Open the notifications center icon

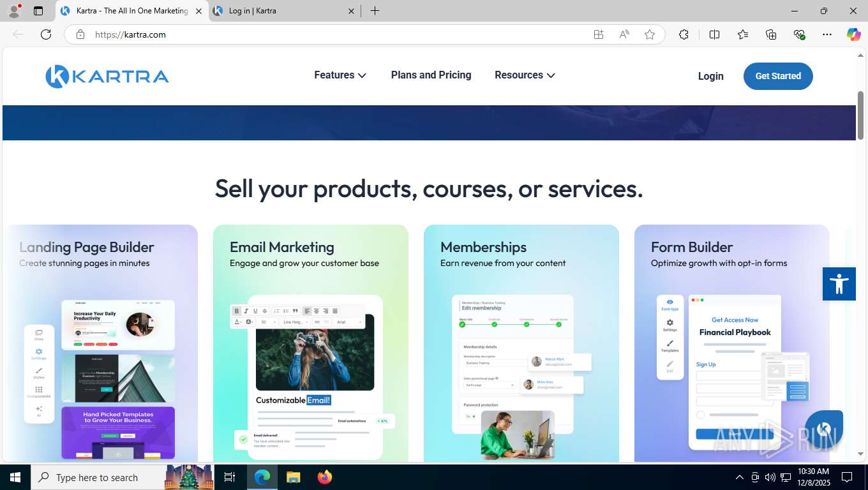847,477
